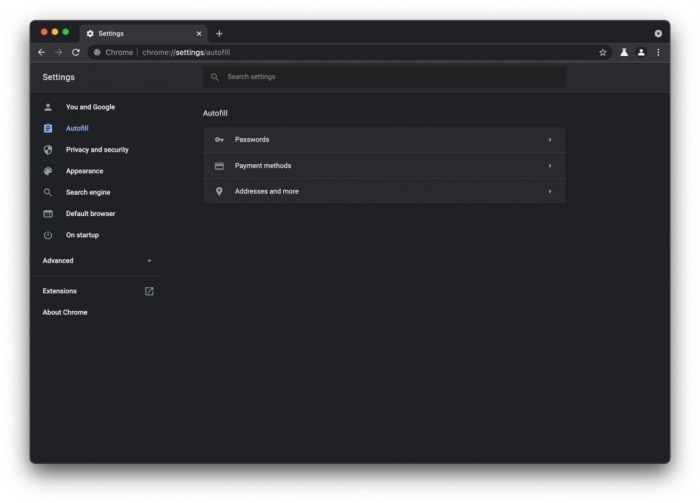
Task: Open a new tab with plus button
Action: click(x=219, y=33)
